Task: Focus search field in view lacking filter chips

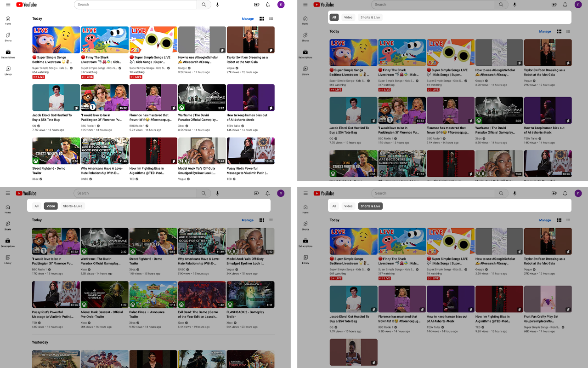Action: pyautogui.click(x=136, y=5)
